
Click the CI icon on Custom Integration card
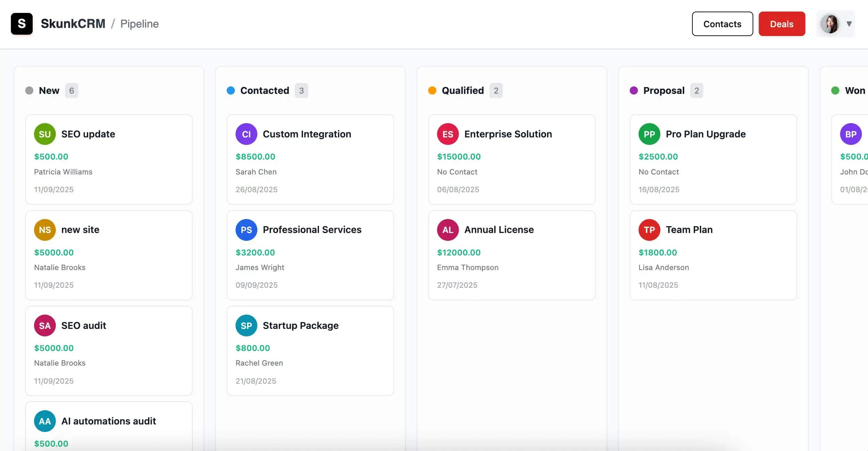[246, 134]
